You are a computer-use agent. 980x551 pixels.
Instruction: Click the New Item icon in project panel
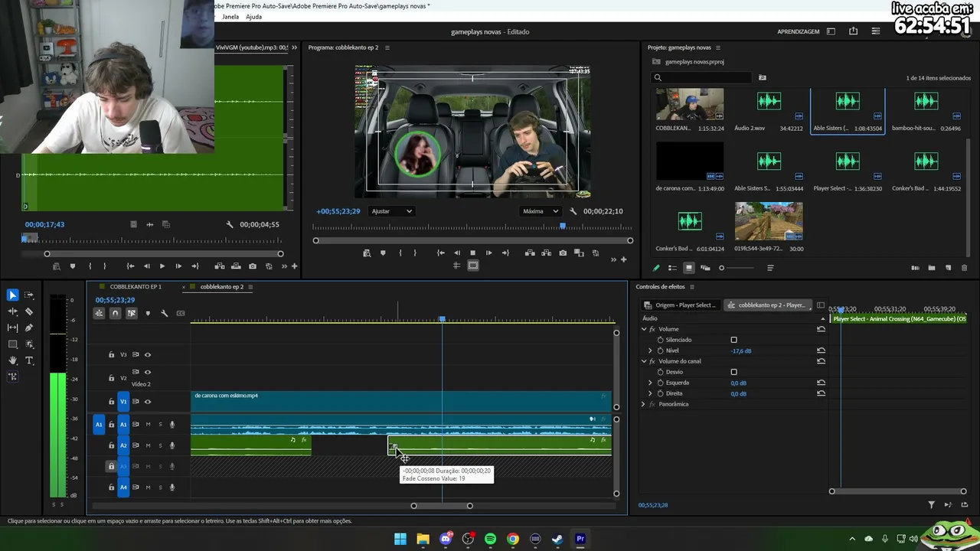click(x=948, y=268)
